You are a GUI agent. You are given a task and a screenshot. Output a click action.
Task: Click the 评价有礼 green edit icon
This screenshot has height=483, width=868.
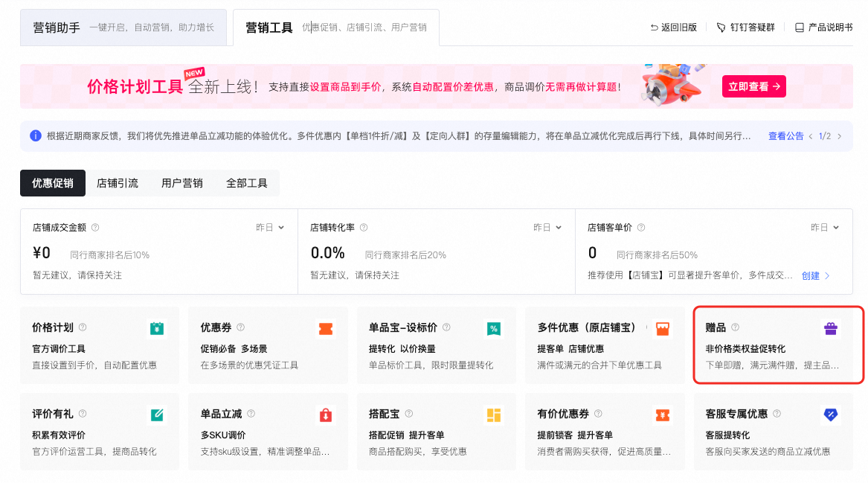157,415
